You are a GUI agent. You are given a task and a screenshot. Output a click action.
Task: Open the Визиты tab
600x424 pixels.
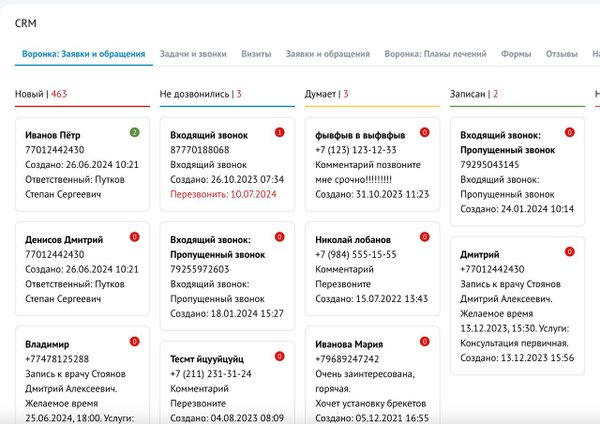click(x=256, y=54)
